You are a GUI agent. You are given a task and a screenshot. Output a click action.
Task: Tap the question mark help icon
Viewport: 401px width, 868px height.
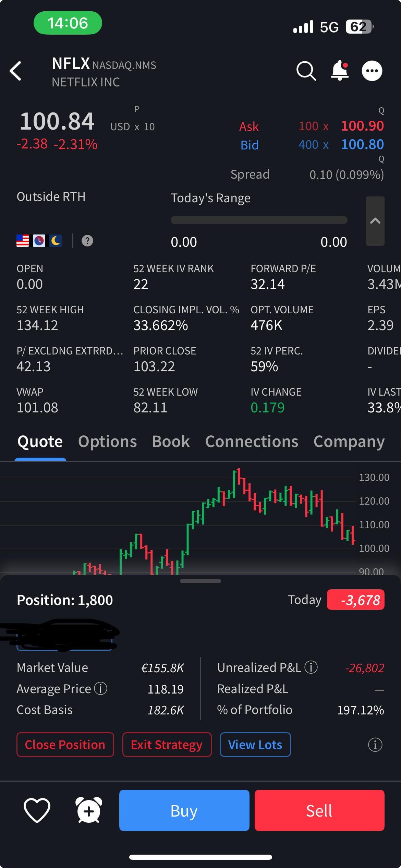coord(87,241)
